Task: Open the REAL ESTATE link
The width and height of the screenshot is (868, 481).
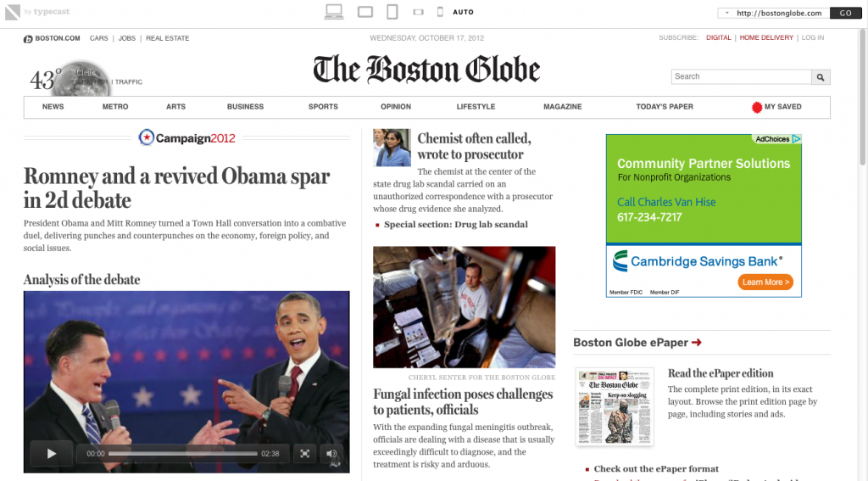Action: [168, 38]
